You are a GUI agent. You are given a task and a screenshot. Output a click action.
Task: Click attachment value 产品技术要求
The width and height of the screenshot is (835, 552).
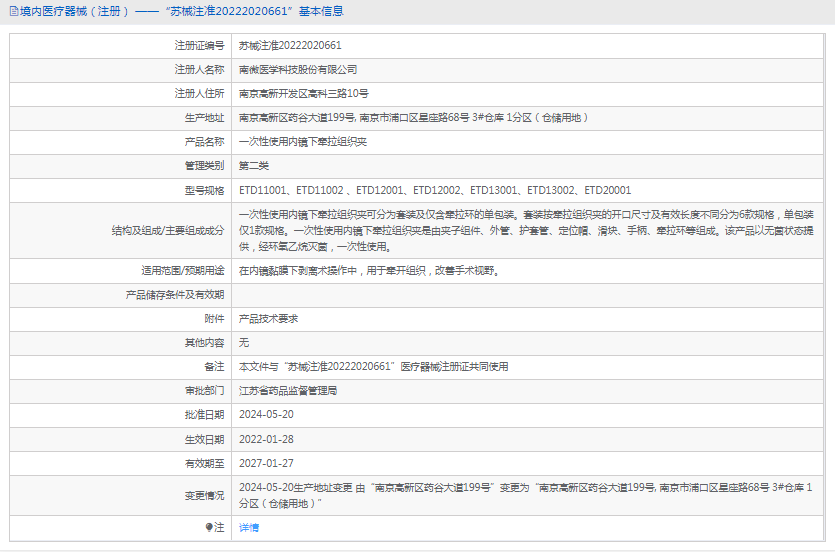click(x=268, y=318)
